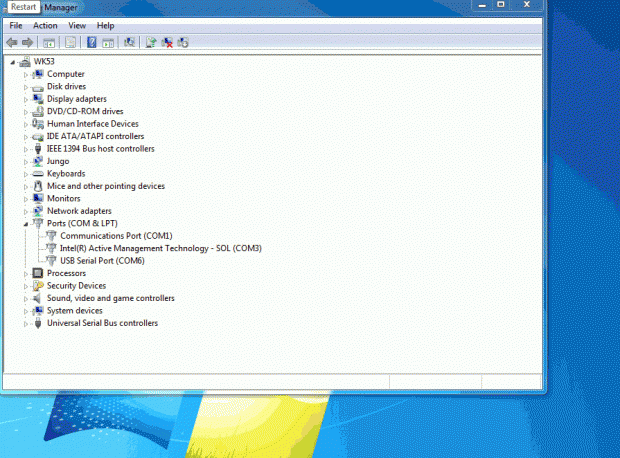
Task: Click the Back arrow in toolbar
Action: 12,42
